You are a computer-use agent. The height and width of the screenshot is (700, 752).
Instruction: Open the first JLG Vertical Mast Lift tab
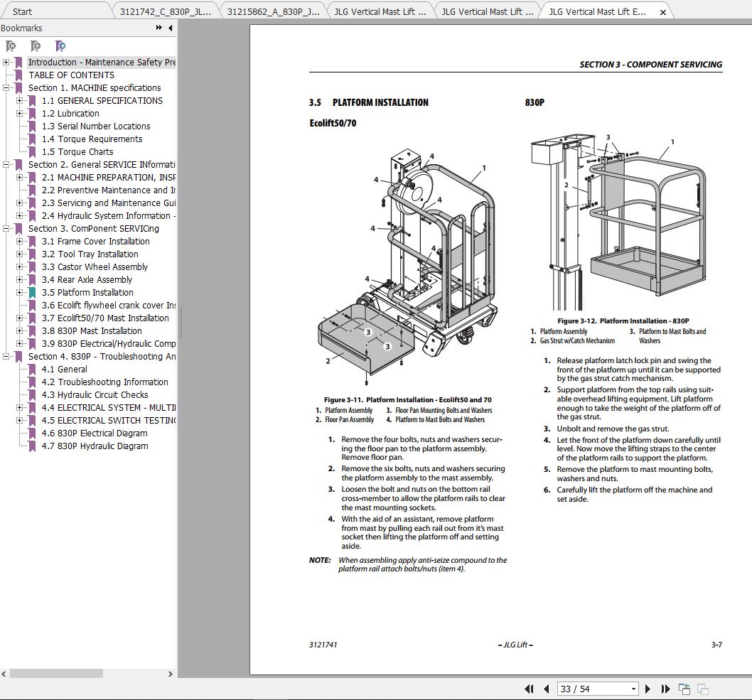[x=380, y=12]
